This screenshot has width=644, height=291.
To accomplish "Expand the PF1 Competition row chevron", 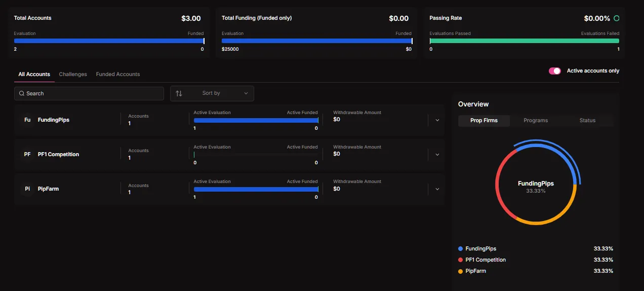I will (x=437, y=155).
